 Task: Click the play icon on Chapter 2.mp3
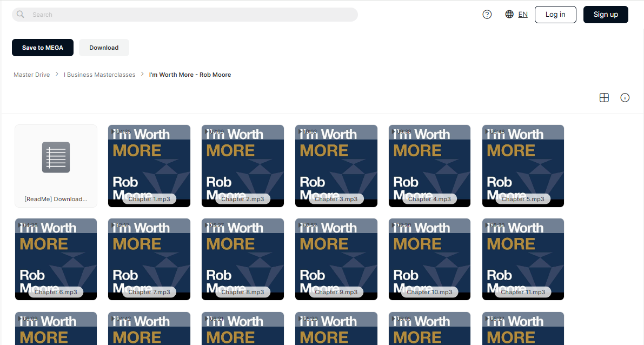point(208,132)
